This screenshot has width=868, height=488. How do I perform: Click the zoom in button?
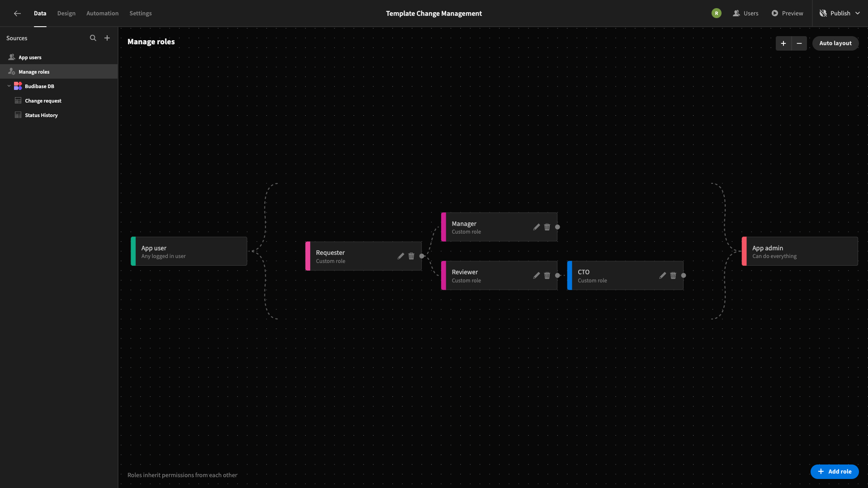(783, 42)
